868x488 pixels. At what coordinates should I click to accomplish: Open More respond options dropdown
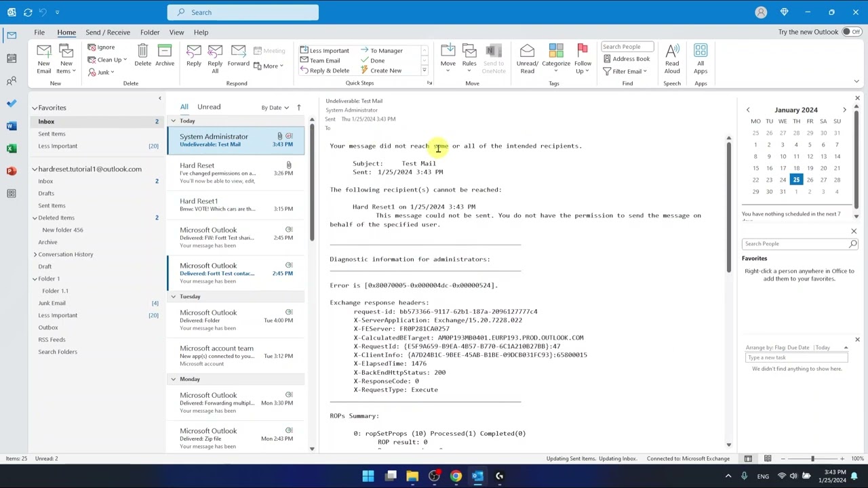click(x=268, y=66)
